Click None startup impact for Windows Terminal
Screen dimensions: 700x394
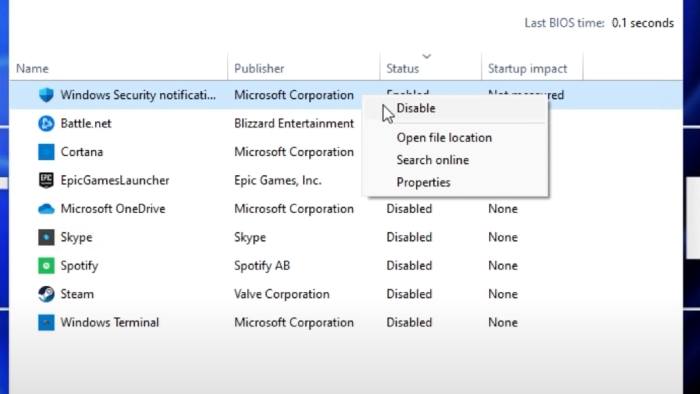pyautogui.click(x=503, y=323)
